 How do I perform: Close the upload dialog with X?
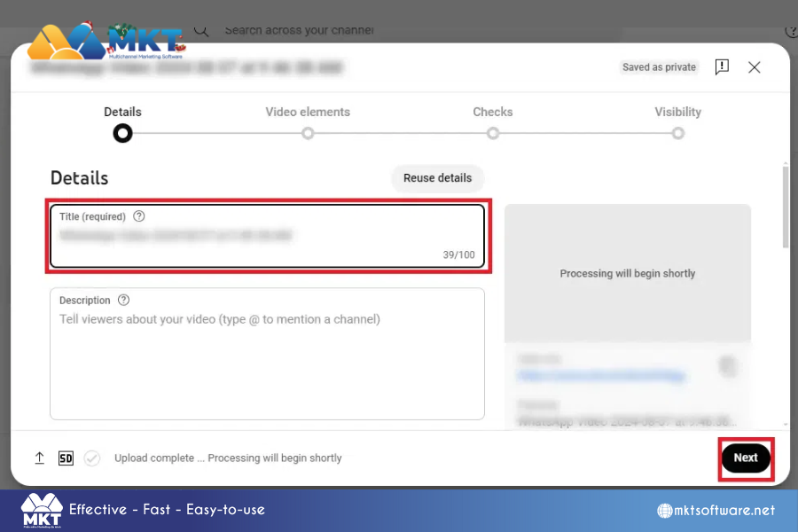click(755, 67)
